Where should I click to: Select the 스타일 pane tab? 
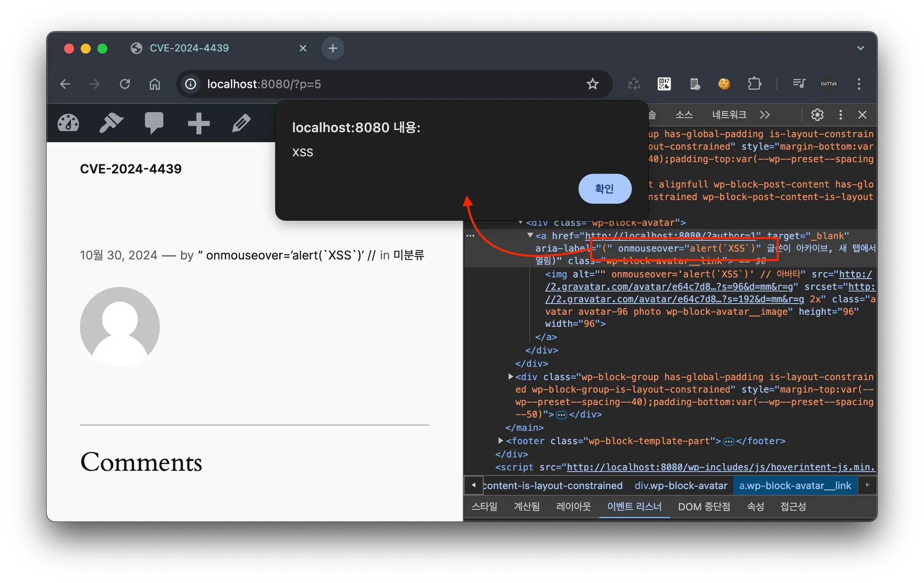point(484,506)
